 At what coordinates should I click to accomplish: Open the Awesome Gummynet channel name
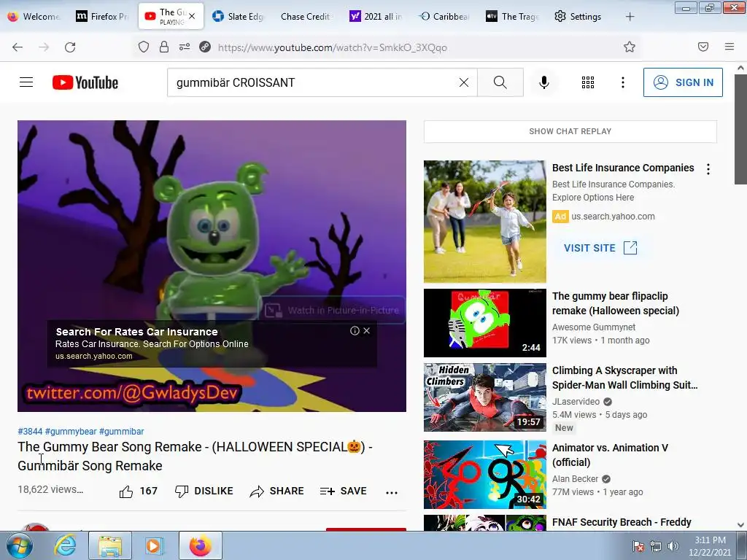point(594,327)
